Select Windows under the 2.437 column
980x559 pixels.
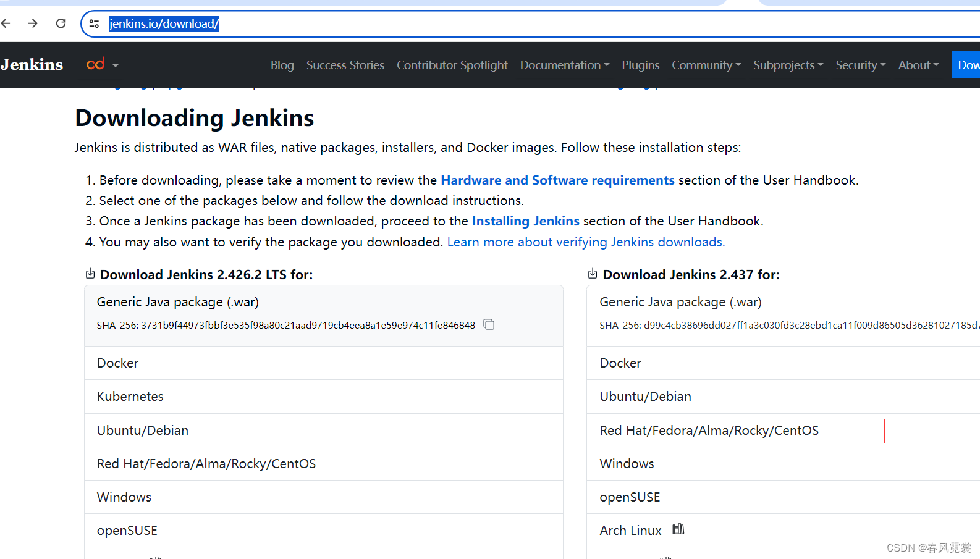784,464
